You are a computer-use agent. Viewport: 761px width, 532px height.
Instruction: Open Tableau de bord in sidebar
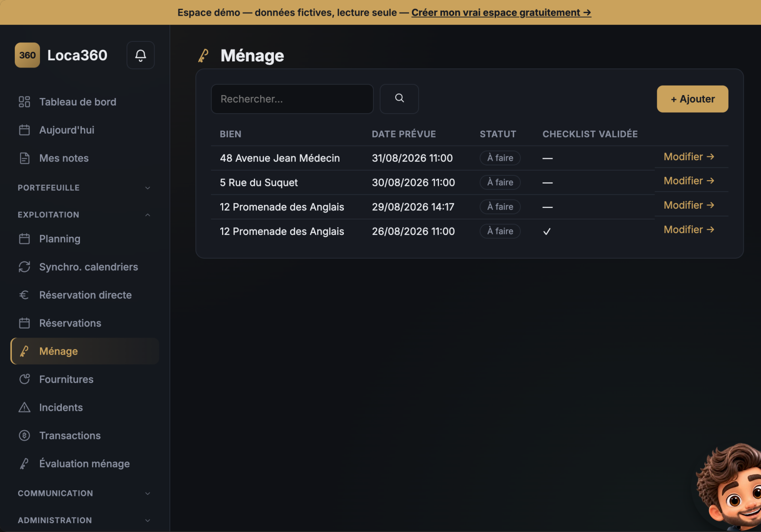coord(85,102)
